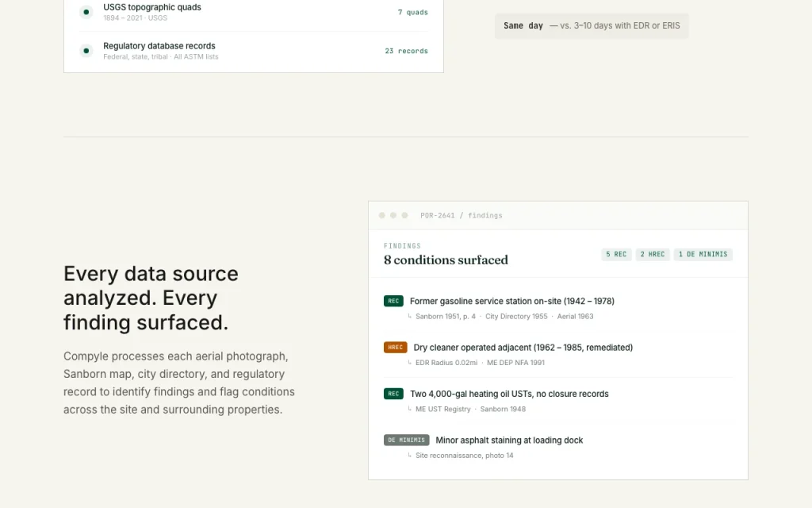
Task: Click the "City Directory 1955" source
Action: (x=516, y=317)
